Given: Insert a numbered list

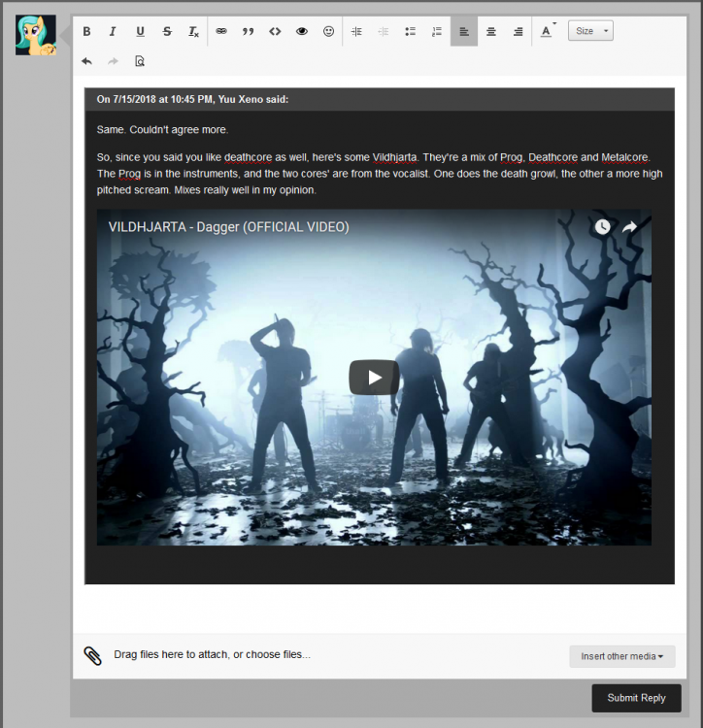Looking at the screenshot, I should point(437,31).
